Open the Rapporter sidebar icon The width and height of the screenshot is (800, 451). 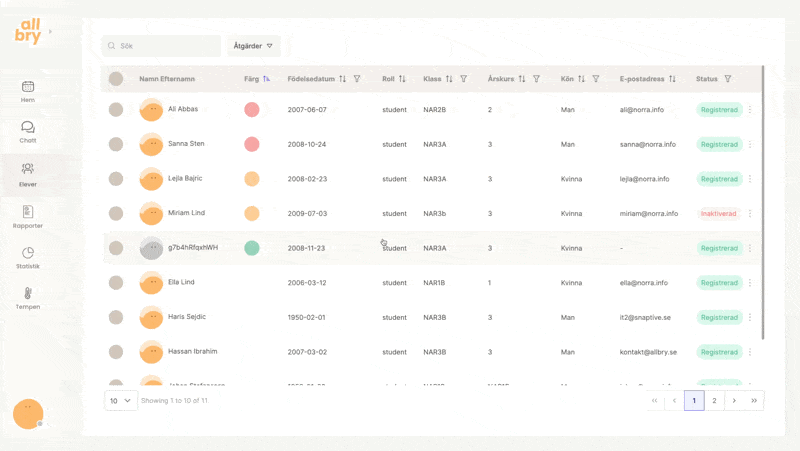point(28,213)
